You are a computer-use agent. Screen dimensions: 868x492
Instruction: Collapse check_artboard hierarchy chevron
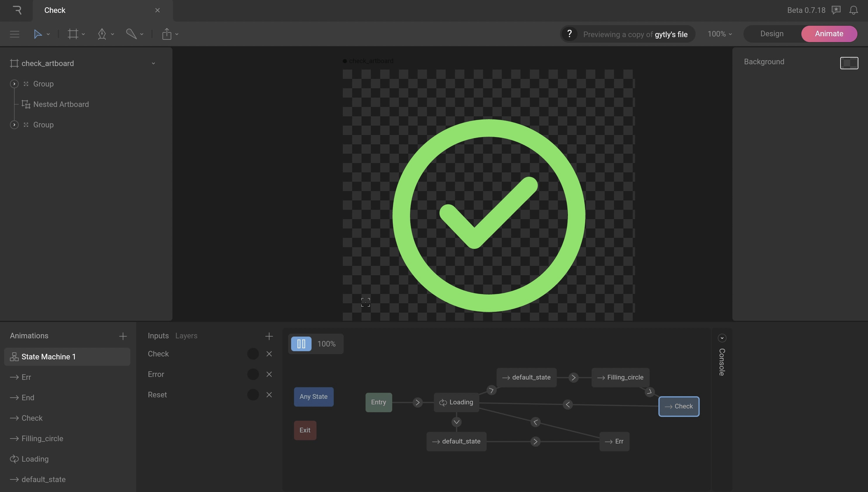pos(153,63)
